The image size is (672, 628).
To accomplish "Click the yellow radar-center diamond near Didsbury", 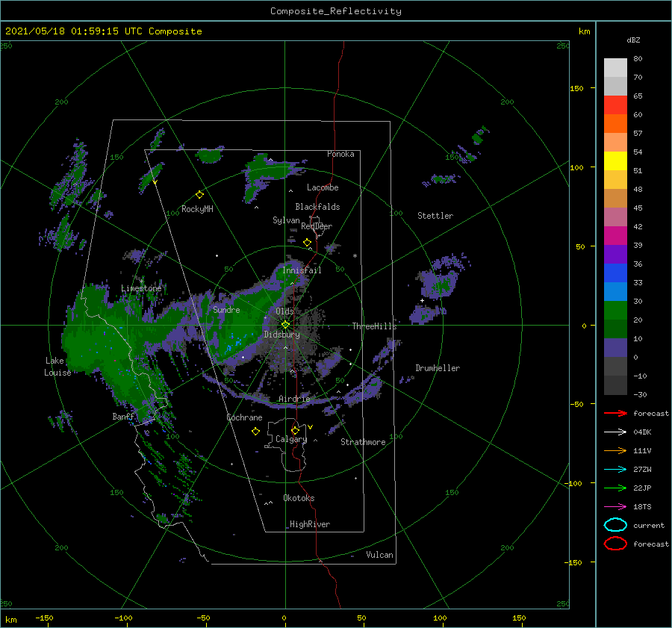I will (285, 325).
